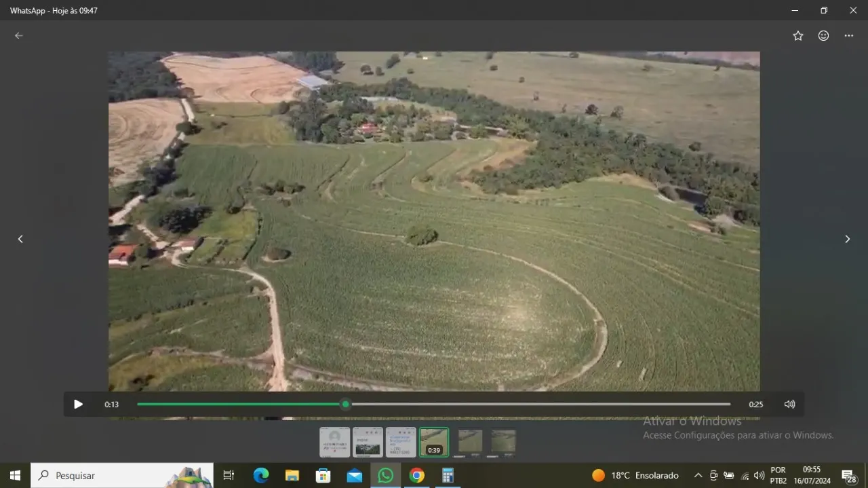This screenshot has width=868, height=488.
Task: Click the Pesquisar search box
Action: 122,476
